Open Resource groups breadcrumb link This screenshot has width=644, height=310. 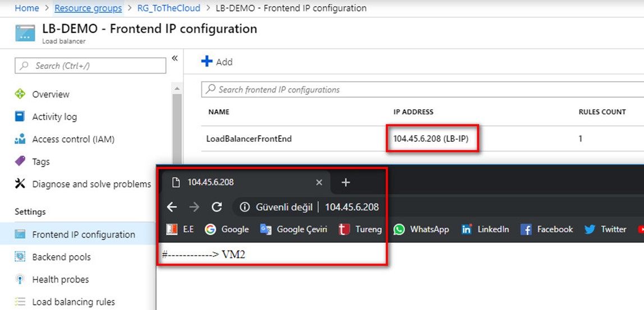88,8
